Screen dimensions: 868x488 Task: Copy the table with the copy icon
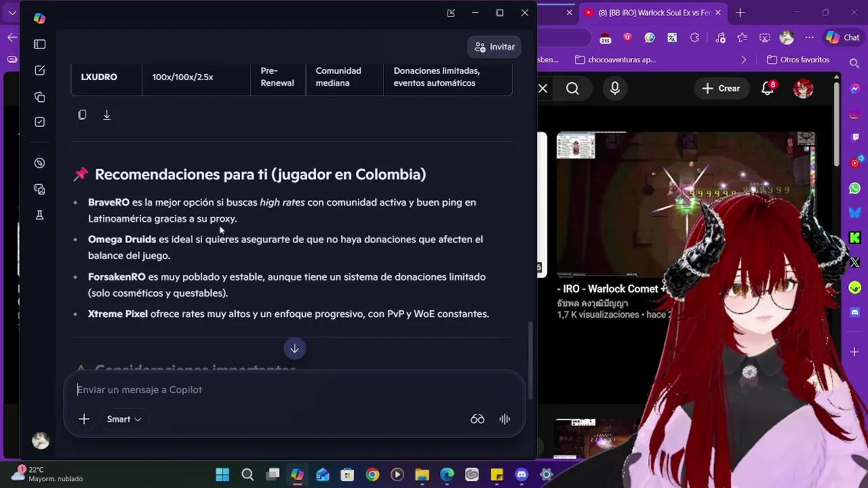[x=82, y=115]
